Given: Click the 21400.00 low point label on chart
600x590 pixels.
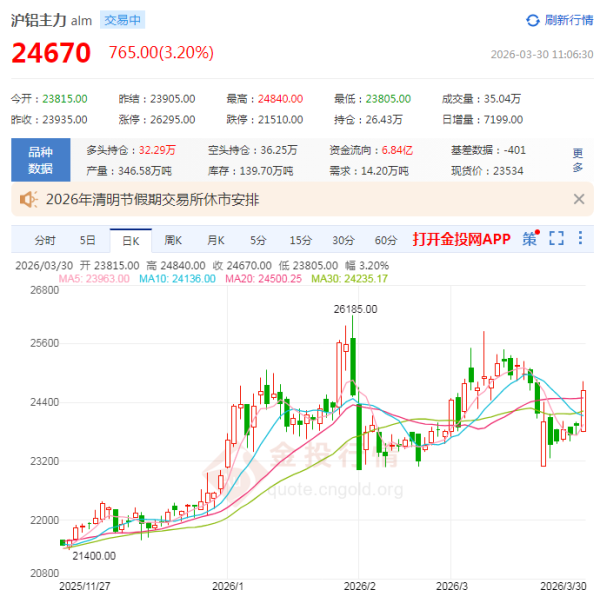Looking at the screenshot, I should point(94,556).
